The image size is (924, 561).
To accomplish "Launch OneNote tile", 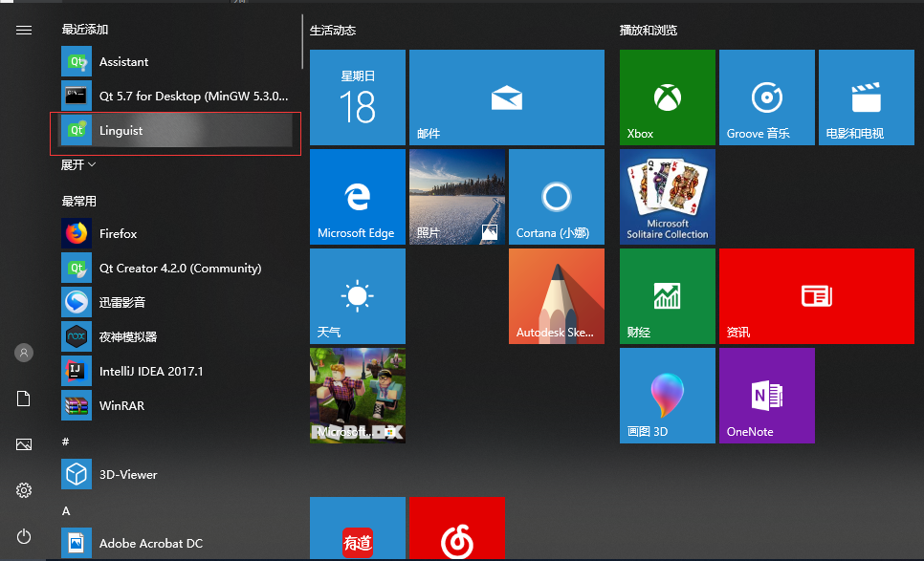I will [766, 396].
